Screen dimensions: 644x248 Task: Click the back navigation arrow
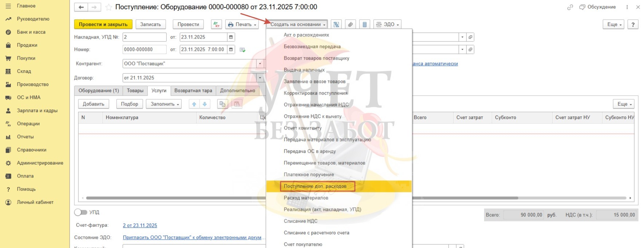(x=81, y=7)
